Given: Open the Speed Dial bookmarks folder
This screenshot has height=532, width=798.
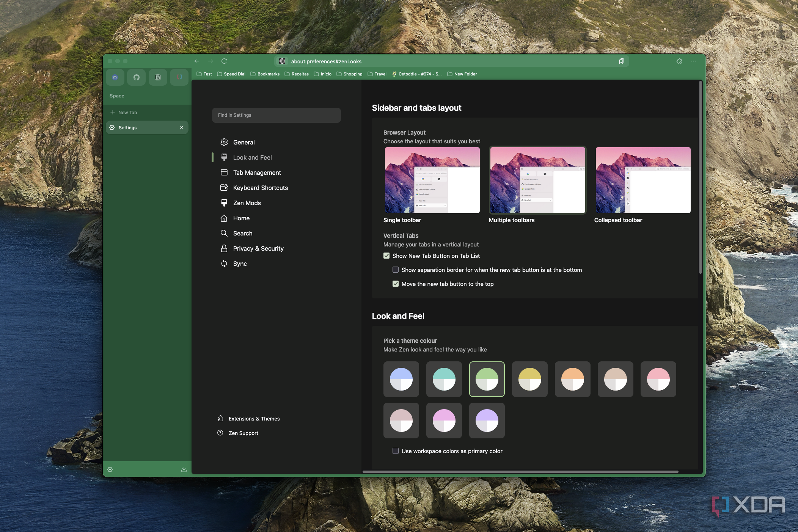Looking at the screenshot, I should (231, 74).
